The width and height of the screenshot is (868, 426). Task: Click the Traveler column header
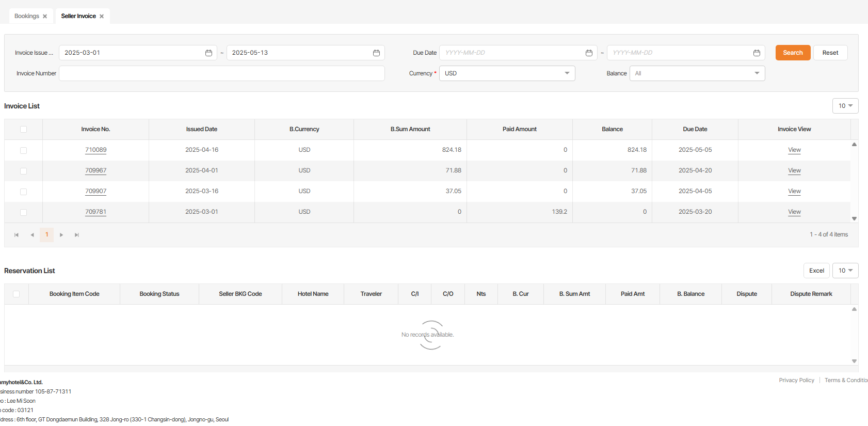pos(371,294)
